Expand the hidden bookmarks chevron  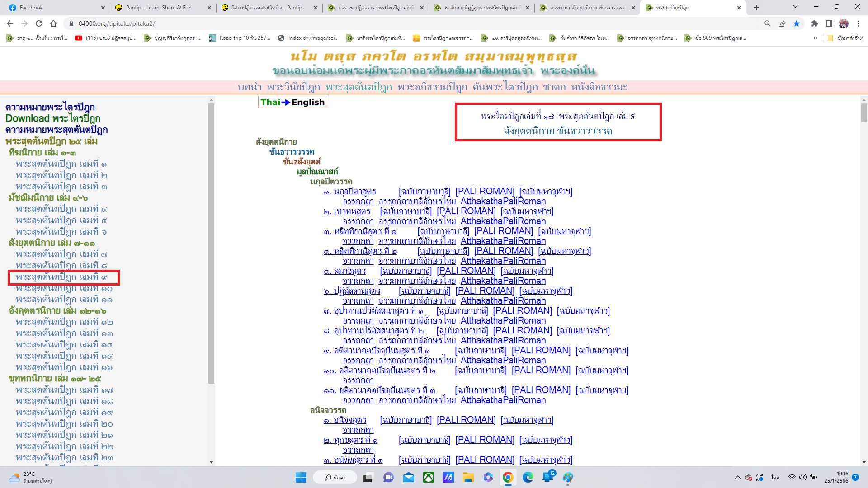tap(815, 38)
